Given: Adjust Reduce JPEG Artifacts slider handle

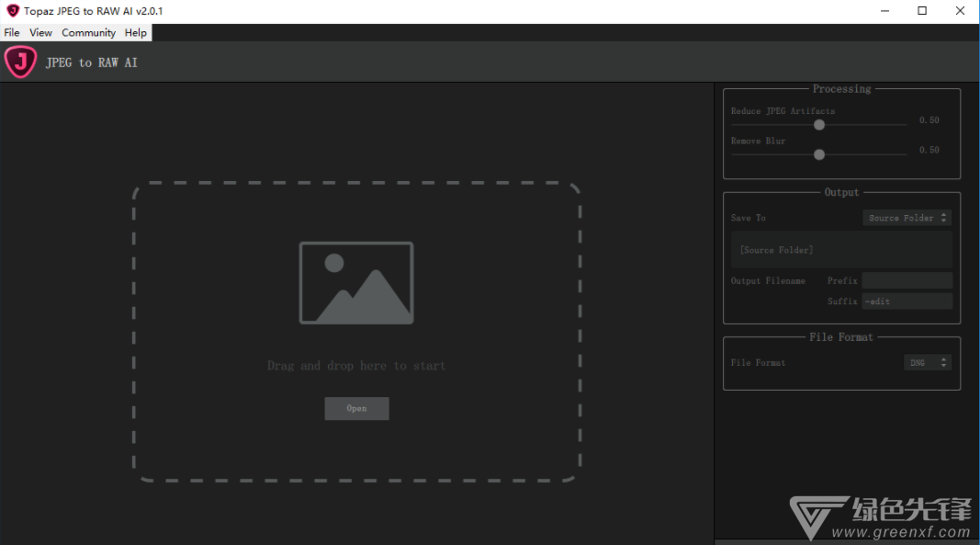Looking at the screenshot, I should pyautogui.click(x=818, y=124).
